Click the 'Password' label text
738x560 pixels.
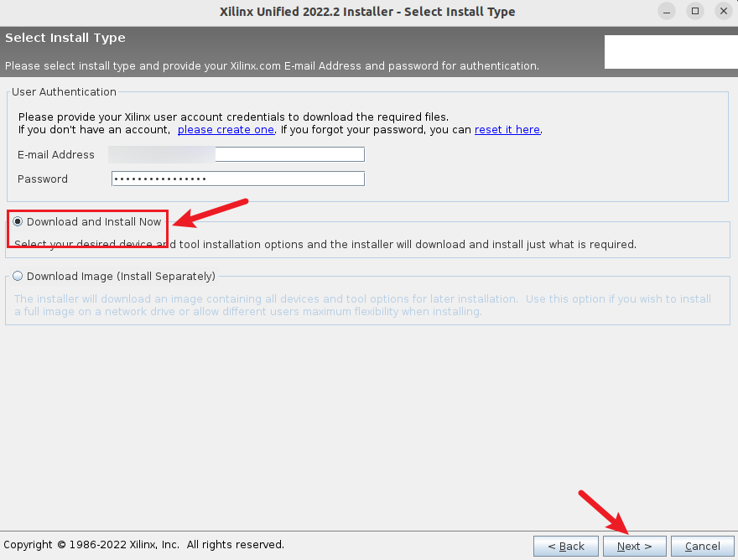pos(43,179)
